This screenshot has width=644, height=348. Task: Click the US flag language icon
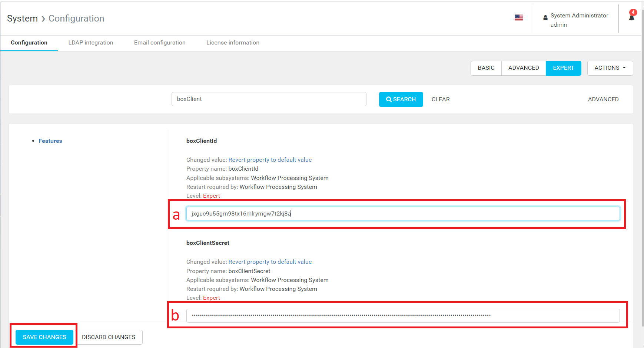pyautogui.click(x=518, y=17)
